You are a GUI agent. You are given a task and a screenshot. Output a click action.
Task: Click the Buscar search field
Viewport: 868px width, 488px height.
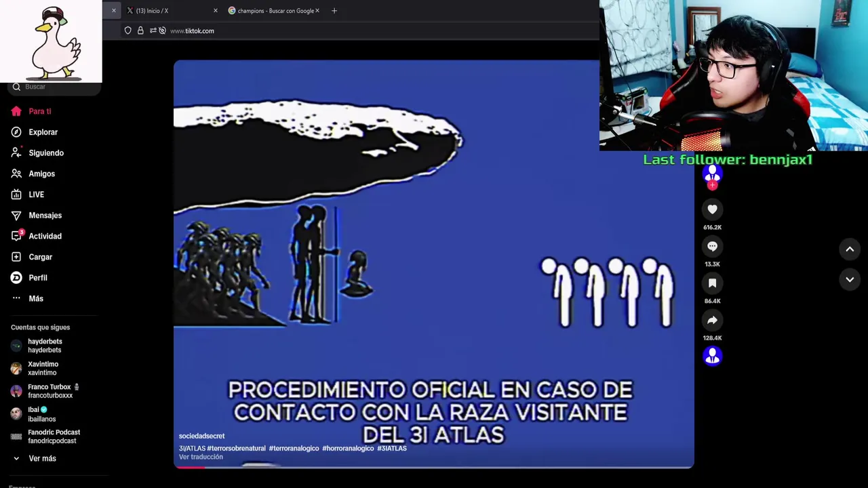click(54, 87)
